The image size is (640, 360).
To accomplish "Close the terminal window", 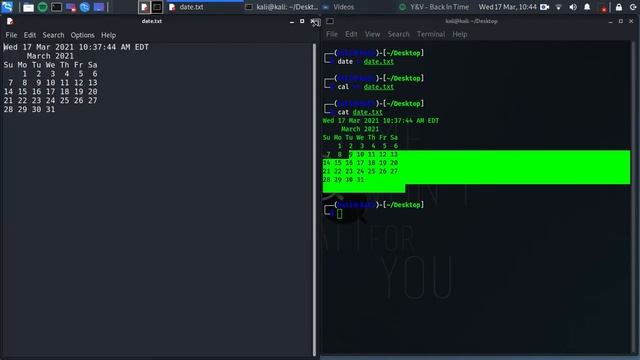I will pyautogui.click(x=631, y=21).
